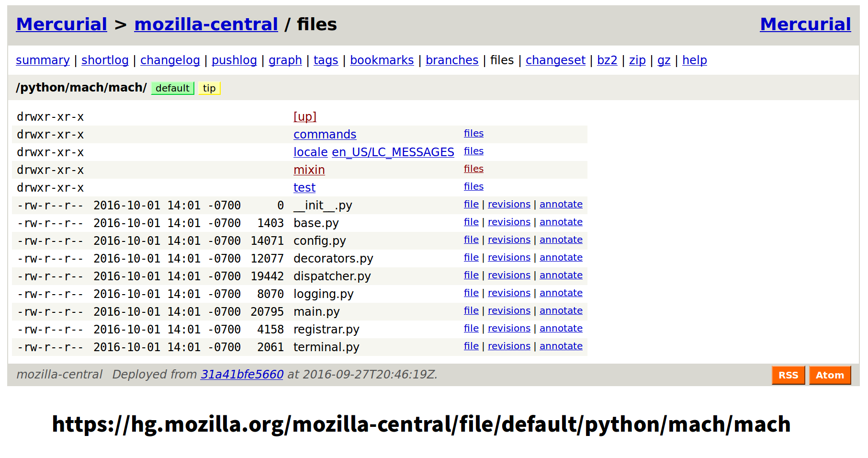
Task: View revisions of registrar.py
Action: point(509,328)
